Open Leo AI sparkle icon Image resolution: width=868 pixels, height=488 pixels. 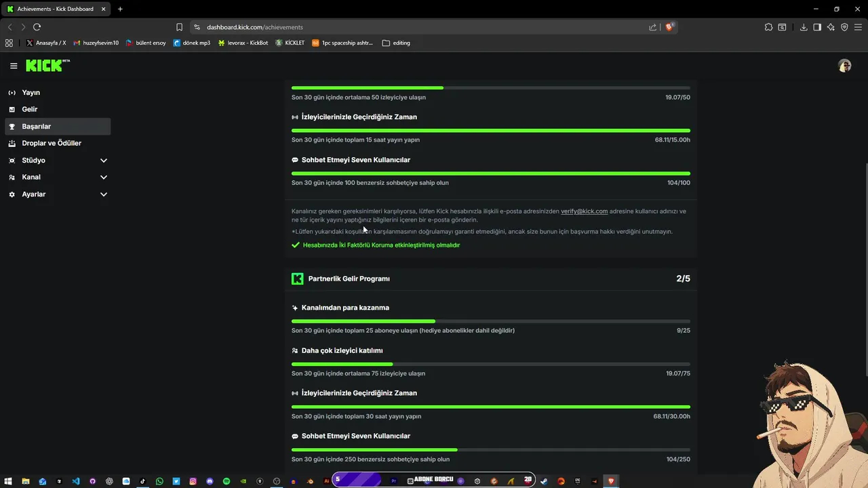831,27
